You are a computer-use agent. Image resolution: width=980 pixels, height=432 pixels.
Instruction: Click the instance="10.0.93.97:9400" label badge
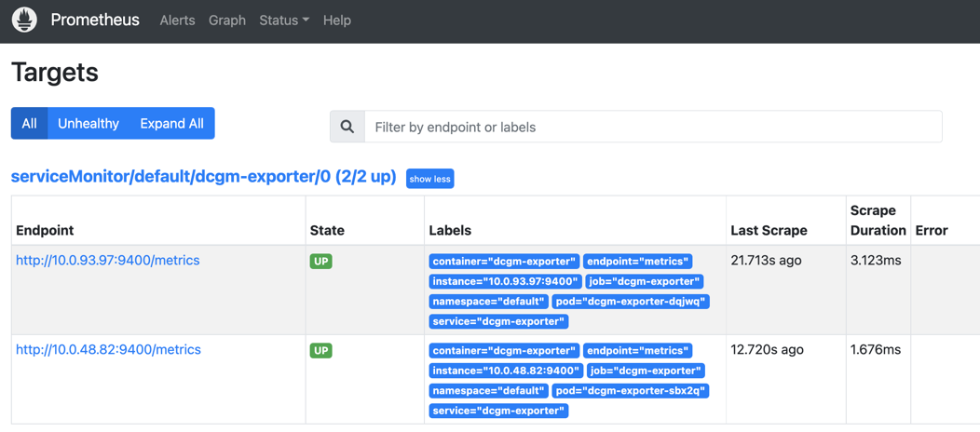pos(505,281)
